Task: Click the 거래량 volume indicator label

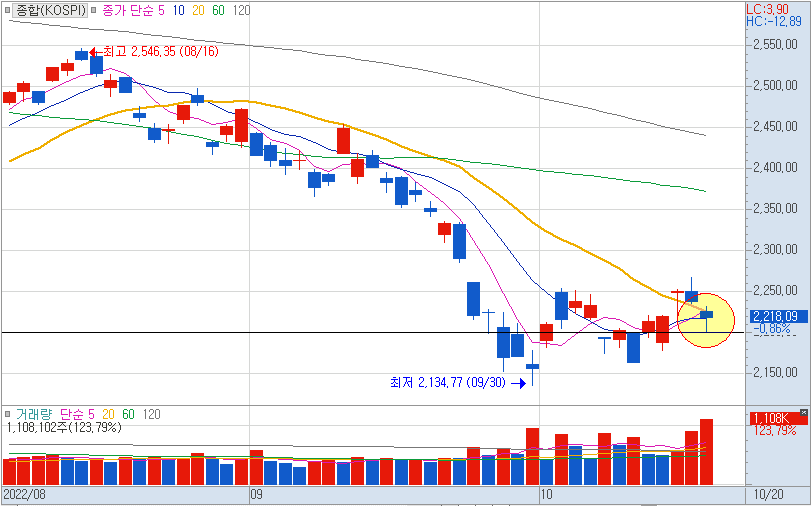Action: tap(33, 414)
